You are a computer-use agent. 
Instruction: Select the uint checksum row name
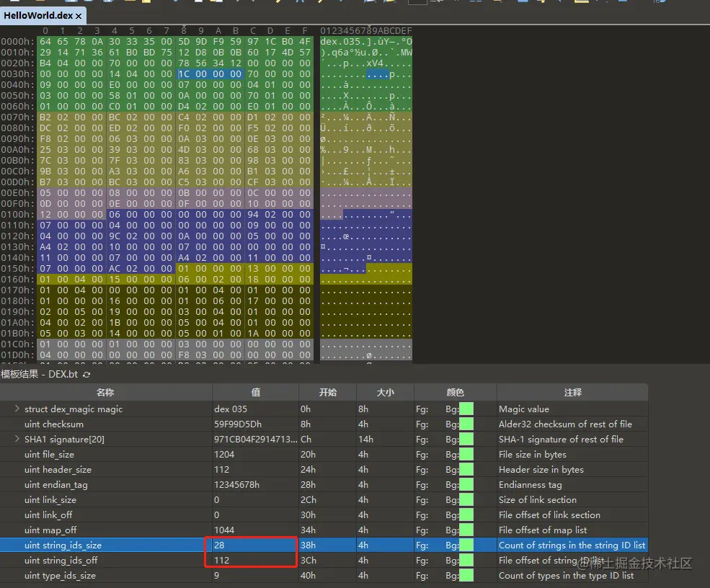click(54, 424)
